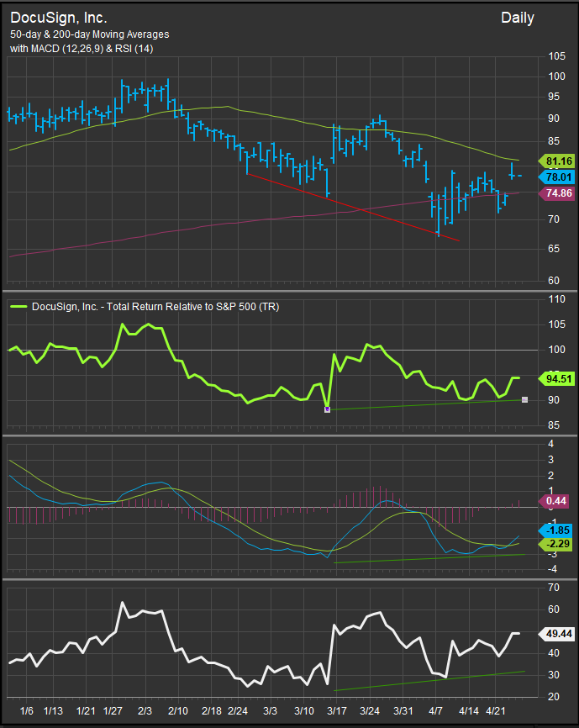Click the 1/27 date label on x-axis

113,711
